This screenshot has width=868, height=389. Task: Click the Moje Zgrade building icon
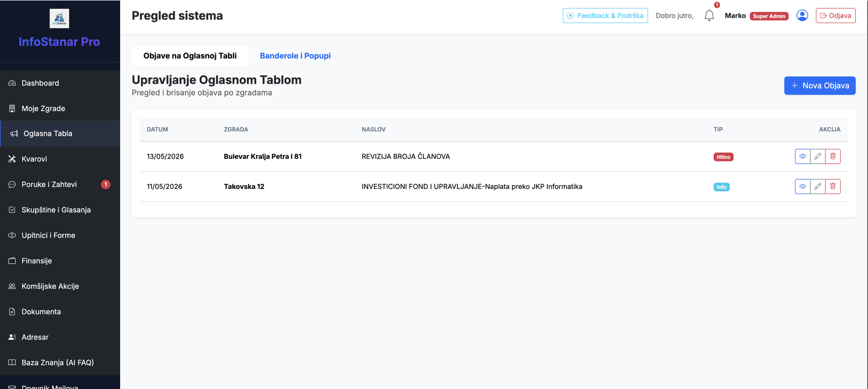tap(12, 108)
